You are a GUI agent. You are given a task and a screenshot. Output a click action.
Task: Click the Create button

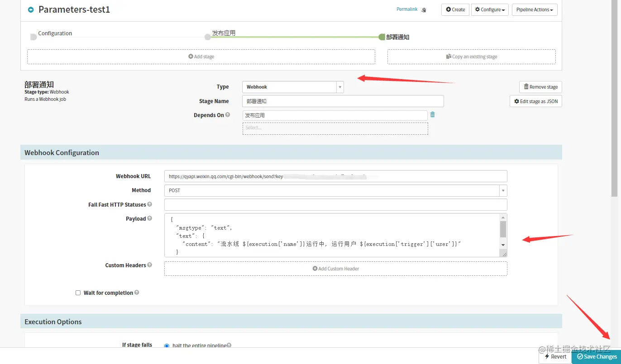[x=455, y=9]
